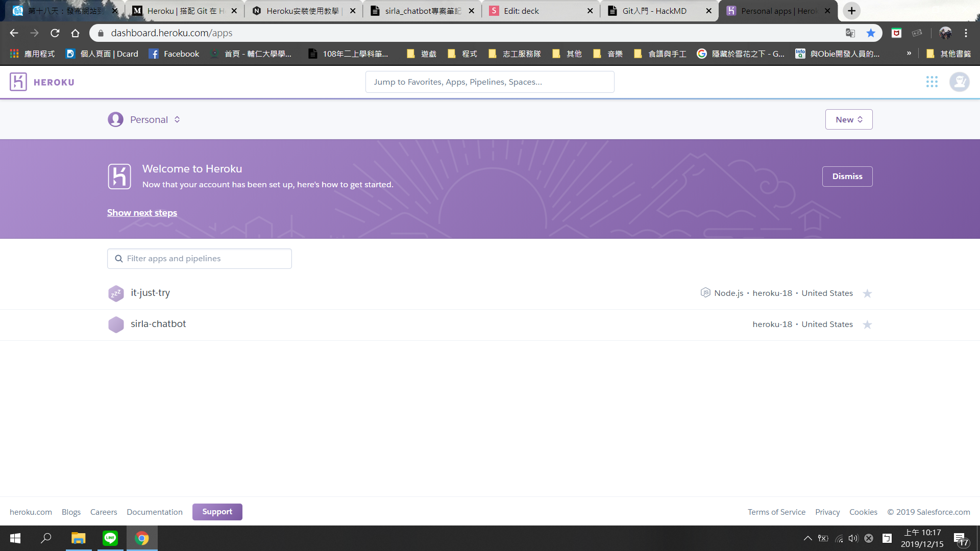The height and width of the screenshot is (551, 980).
Task: Favorite the sirla-chatbot app star
Action: click(x=867, y=324)
